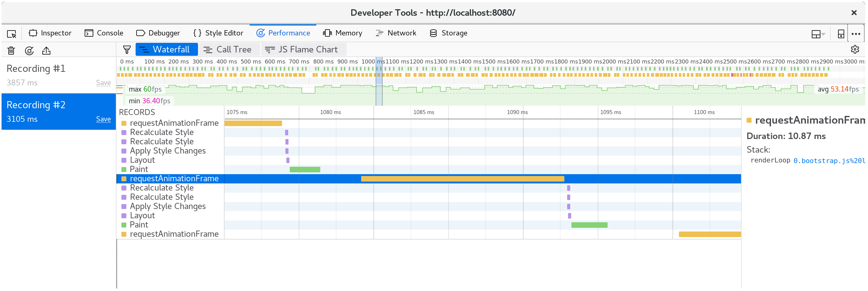Start a new recording with the stopwatch icon
Image resolution: width=868 pixels, height=291 pixels.
tap(29, 51)
